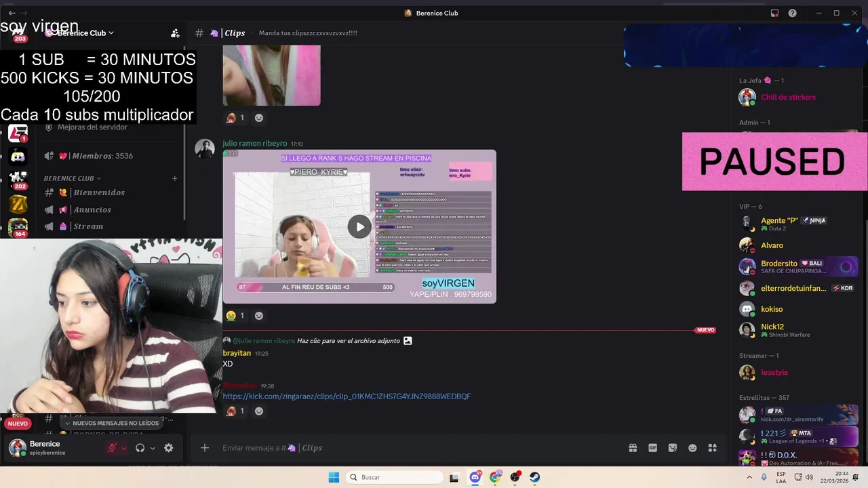
Task: Open the top cropped image attachment
Action: (271, 75)
